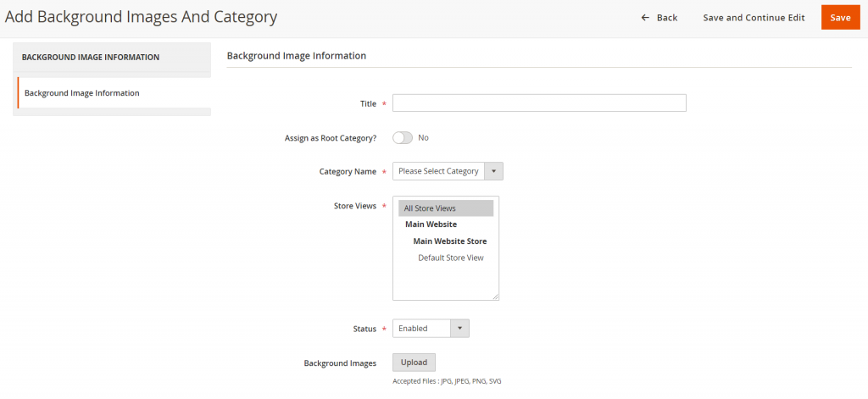The image size is (868, 399).
Task: Open the 'Please Select Category' dropdown
Action: [439, 171]
